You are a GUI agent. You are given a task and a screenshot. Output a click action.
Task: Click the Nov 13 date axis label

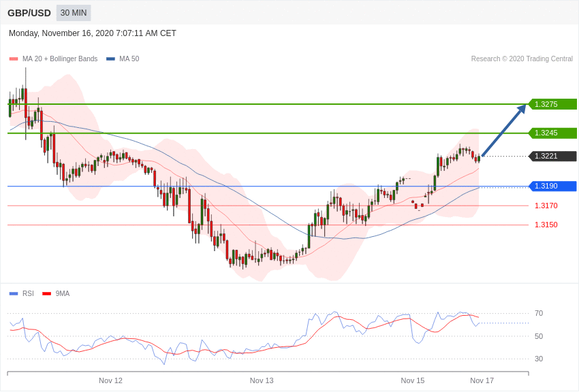262,380
